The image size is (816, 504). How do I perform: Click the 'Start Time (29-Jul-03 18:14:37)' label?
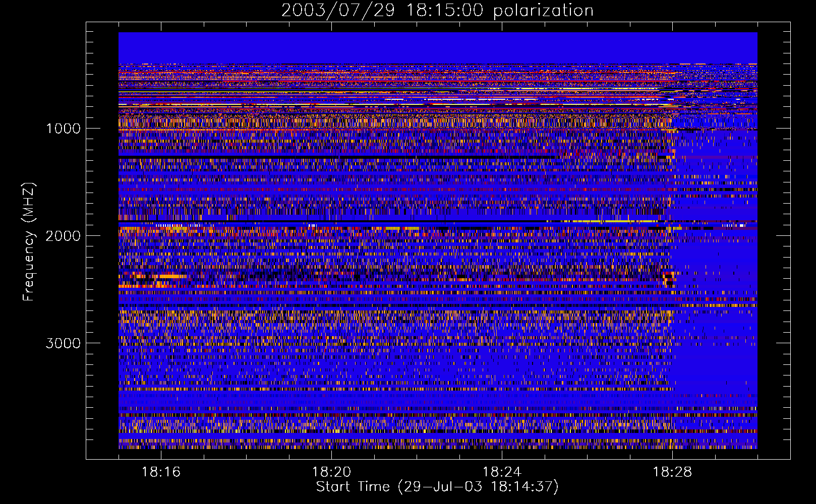(x=437, y=487)
